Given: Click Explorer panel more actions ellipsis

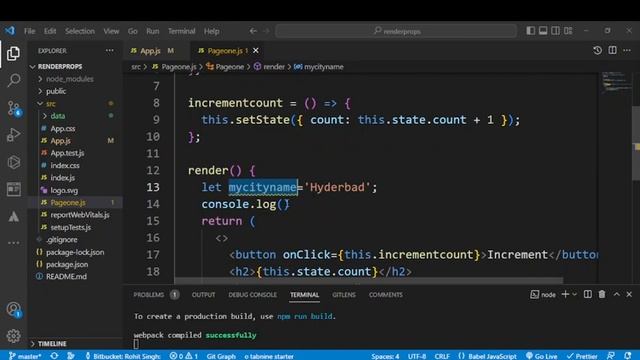Looking at the screenshot, I should click(x=110, y=51).
